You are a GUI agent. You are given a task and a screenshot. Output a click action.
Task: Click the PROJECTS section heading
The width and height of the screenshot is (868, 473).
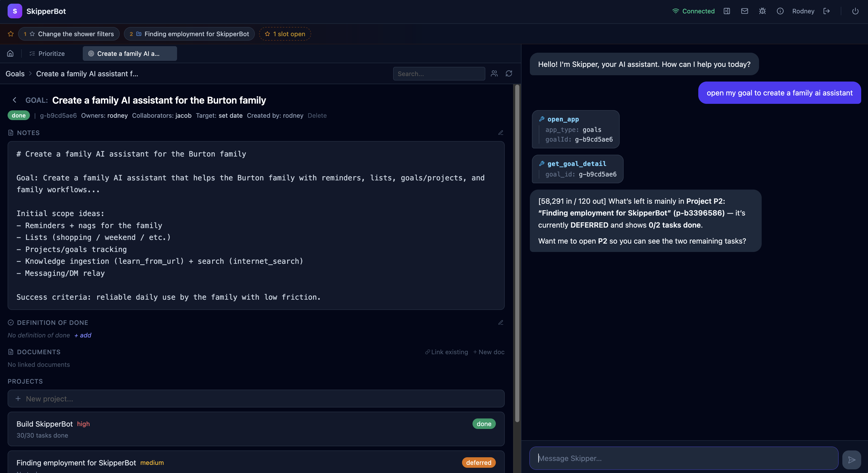click(25, 381)
